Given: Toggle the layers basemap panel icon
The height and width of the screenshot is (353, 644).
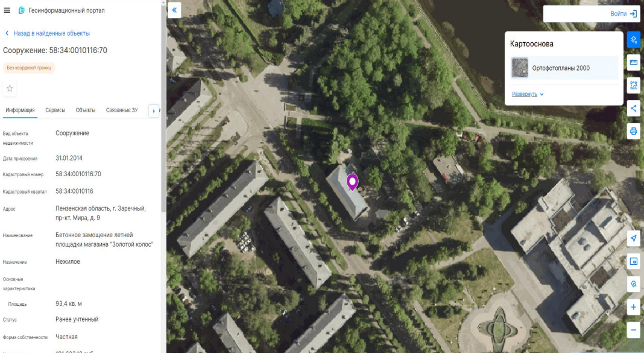Looking at the screenshot, I should coord(633,40).
